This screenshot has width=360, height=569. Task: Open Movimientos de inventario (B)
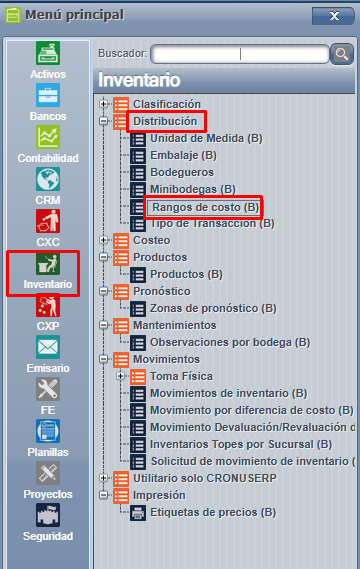229,393
